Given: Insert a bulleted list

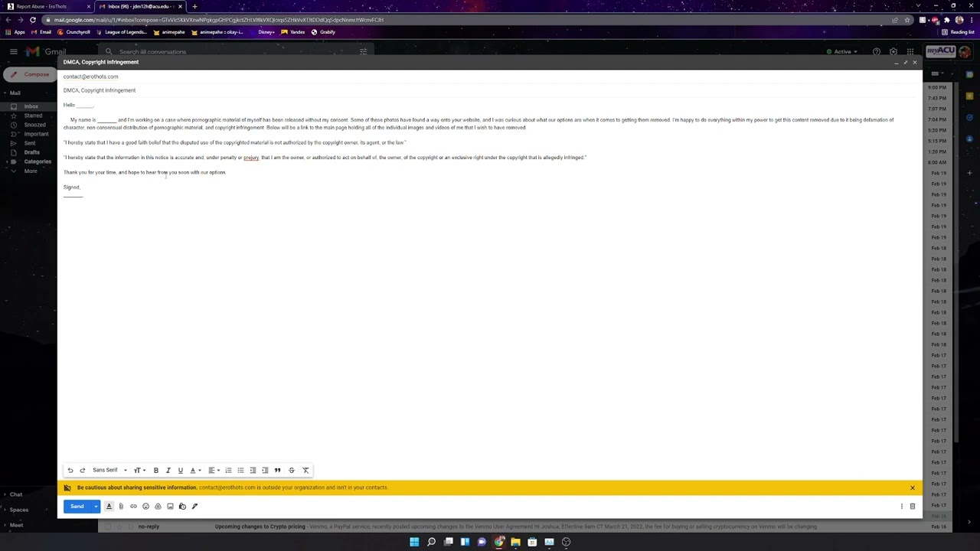Looking at the screenshot, I should [x=240, y=471].
